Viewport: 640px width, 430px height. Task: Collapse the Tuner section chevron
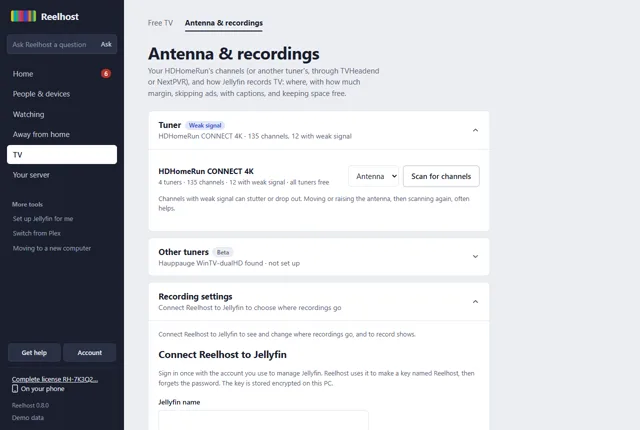tap(475, 130)
